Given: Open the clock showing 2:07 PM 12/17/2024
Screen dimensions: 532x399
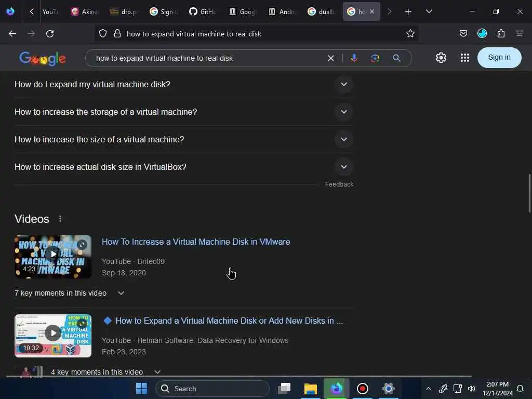Looking at the screenshot, I should [497, 389].
